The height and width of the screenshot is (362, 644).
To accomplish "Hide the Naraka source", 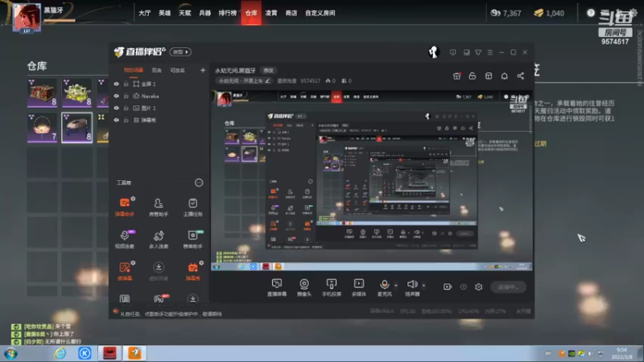I will (x=116, y=96).
